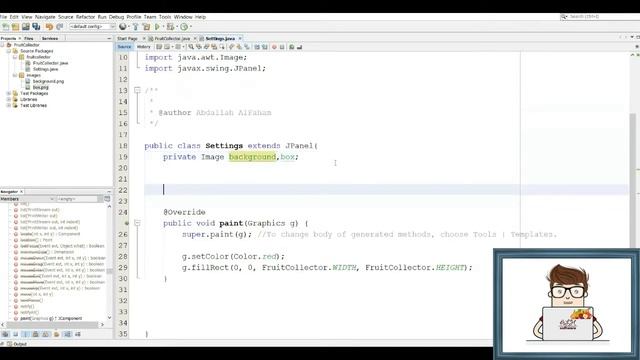Select paint(Graphics g) in the Navigator list
This screenshot has height=360, width=640.
pyautogui.click(x=51, y=318)
